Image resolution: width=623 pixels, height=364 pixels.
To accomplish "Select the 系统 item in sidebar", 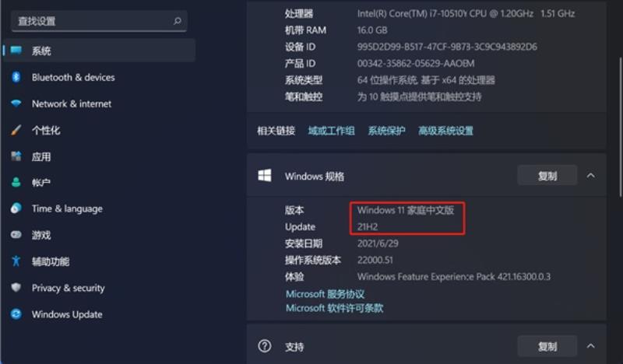I will point(100,51).
